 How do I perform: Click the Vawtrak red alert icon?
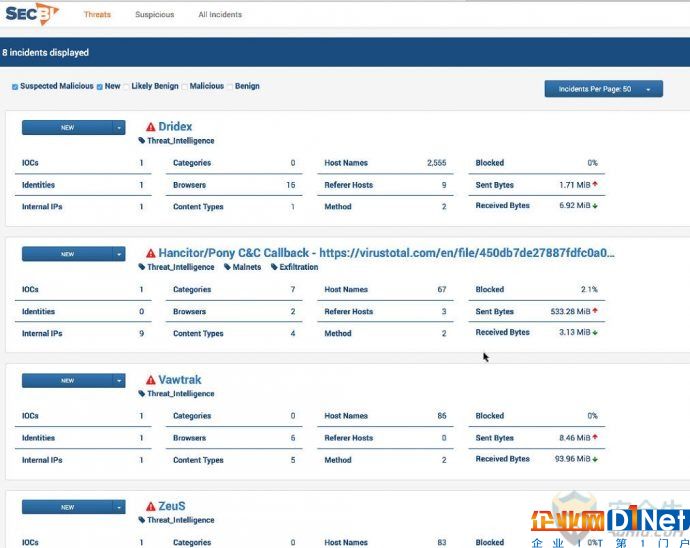click(x=150, y=380)
